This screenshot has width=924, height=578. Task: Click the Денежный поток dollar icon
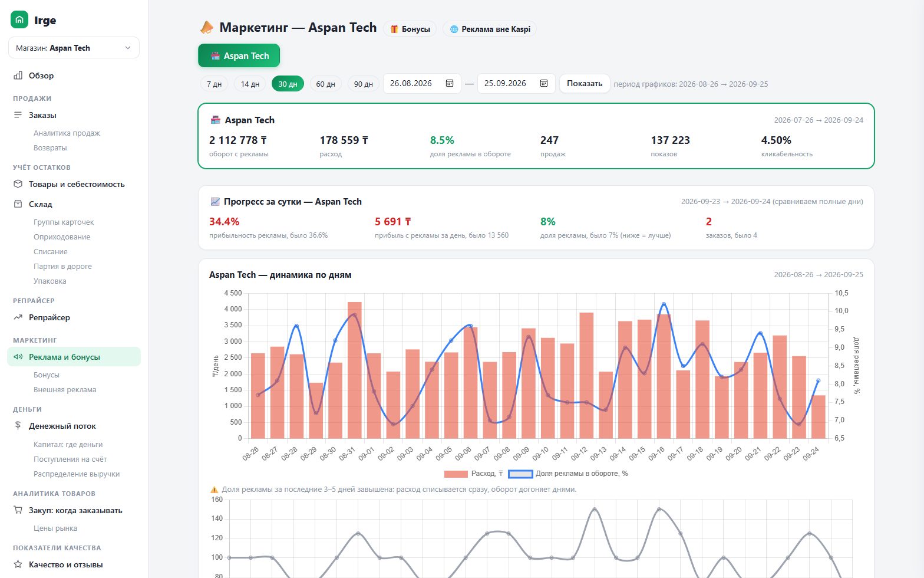point(18,426)
